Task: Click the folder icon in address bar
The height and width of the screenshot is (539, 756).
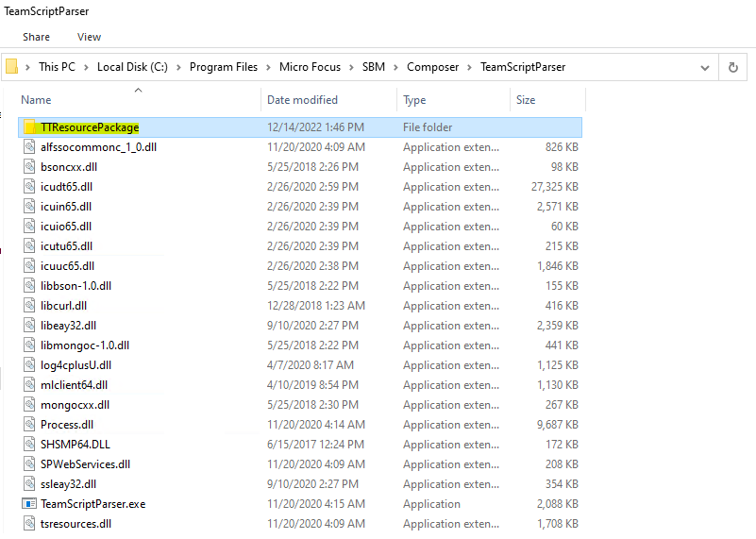Action: 11,66
